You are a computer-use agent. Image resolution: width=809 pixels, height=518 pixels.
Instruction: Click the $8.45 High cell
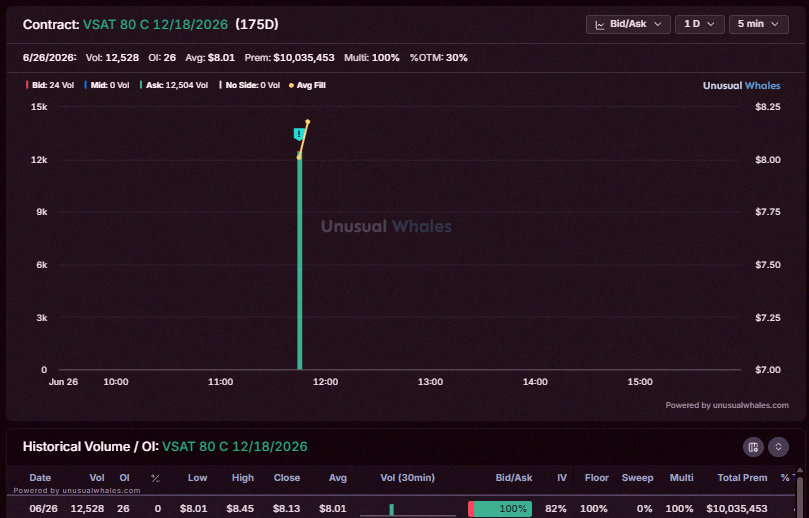coord(240,509)
